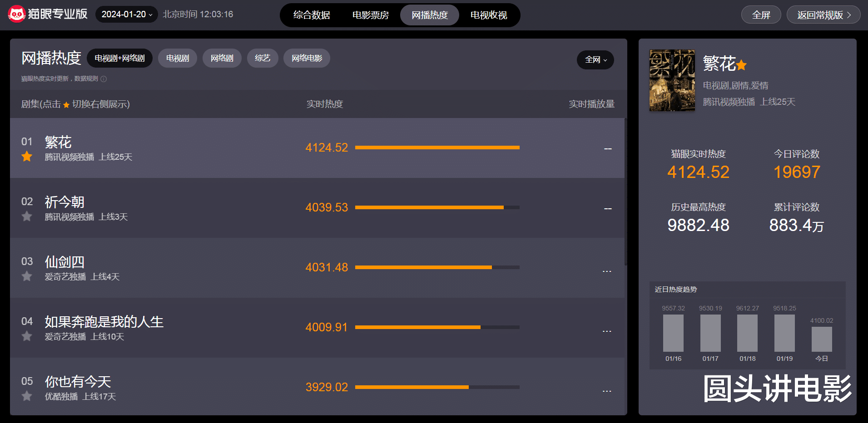The image size is (868, 423).
Task: Toggle the star for 仙剑四 row
Action: point(27,276)
